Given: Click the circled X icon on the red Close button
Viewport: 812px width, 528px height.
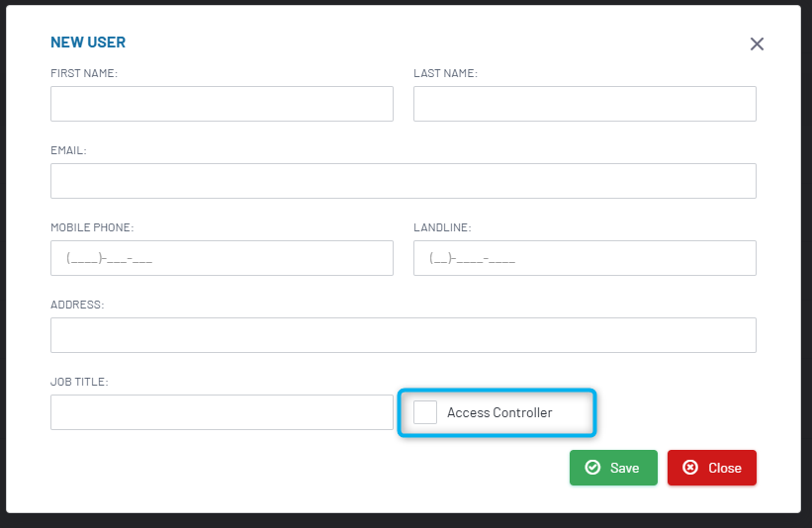Looking at the screenshot, I should click(x=690, y=468).
